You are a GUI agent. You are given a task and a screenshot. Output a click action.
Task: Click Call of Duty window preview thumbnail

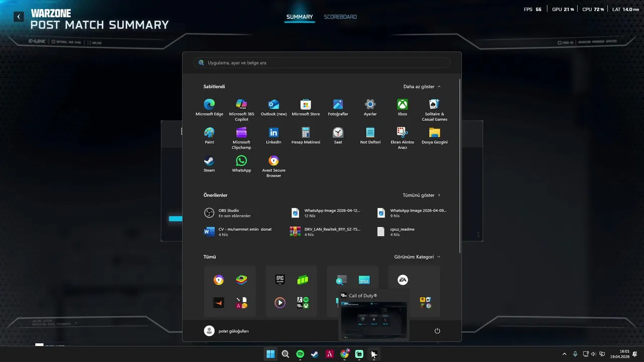coord(374,320)
